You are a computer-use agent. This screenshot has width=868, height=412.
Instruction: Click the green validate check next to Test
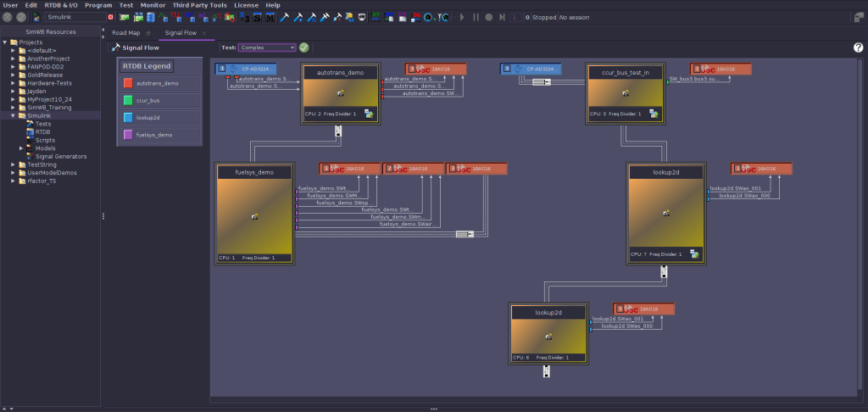tap(304, 47)
